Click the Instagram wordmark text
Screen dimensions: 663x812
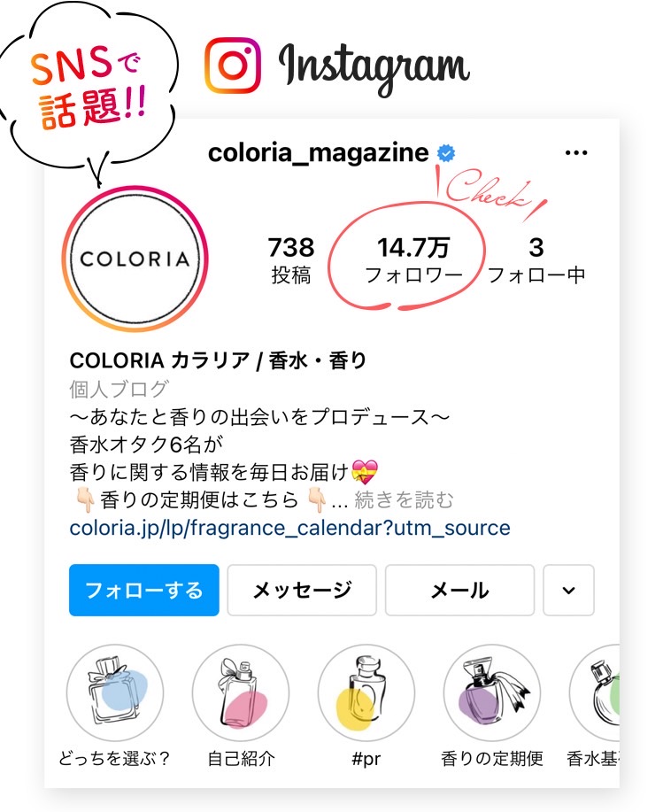(x=374, y=66)
